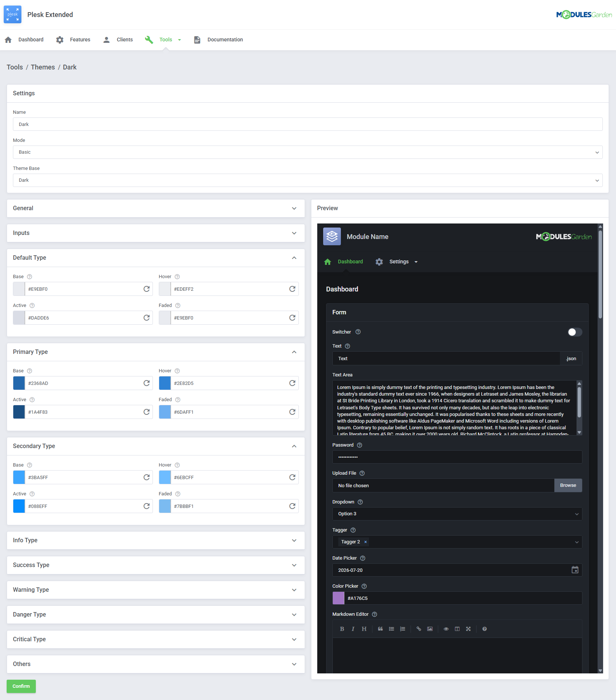Image resolution: width=616 pixels, height=700 pixels.
Task: Reset Default Type Active color #DADDE6
Action: coord(147,318)
